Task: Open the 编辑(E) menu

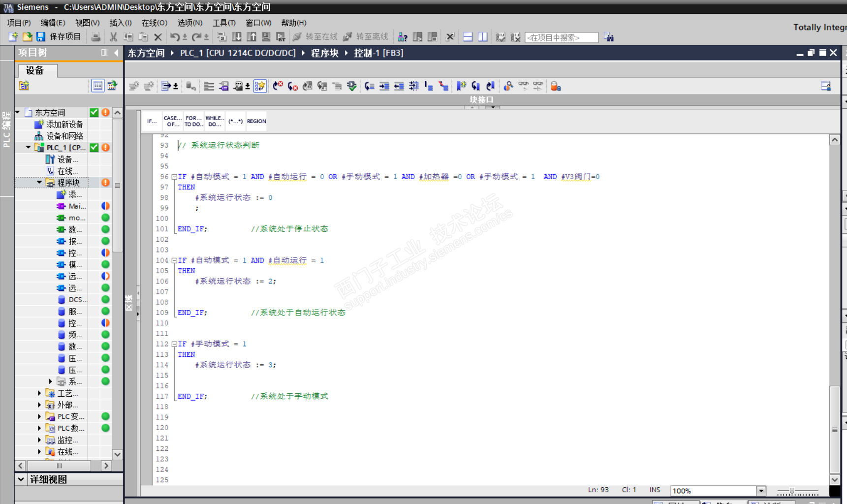Action: (x=53, y=23)
